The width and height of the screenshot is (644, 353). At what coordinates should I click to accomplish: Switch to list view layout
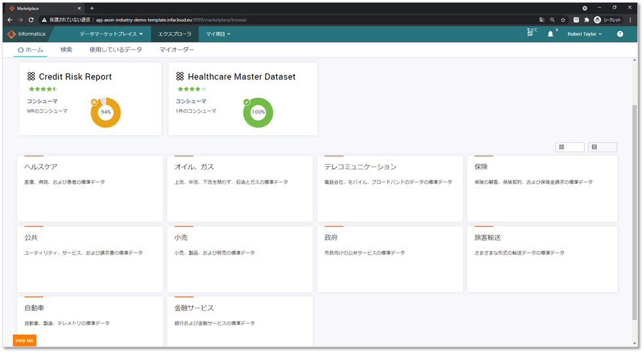[602, 147]
